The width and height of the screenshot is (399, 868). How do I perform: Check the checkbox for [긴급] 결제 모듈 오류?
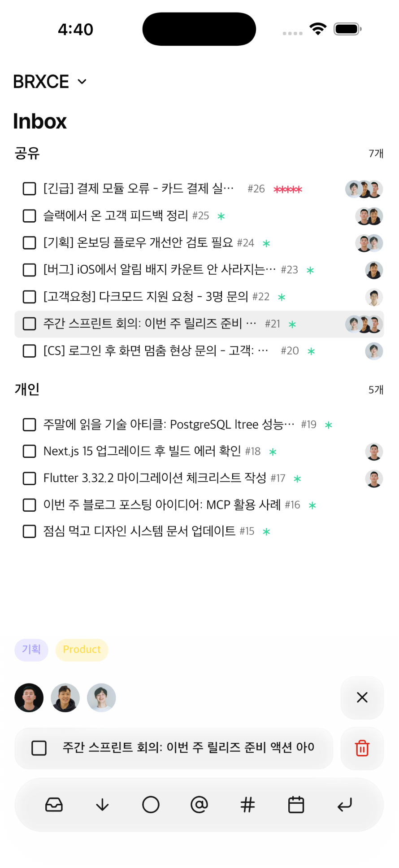point(29,189)
